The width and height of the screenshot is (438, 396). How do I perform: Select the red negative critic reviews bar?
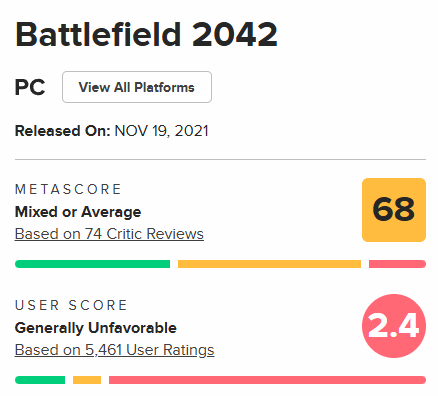(397, 264)
